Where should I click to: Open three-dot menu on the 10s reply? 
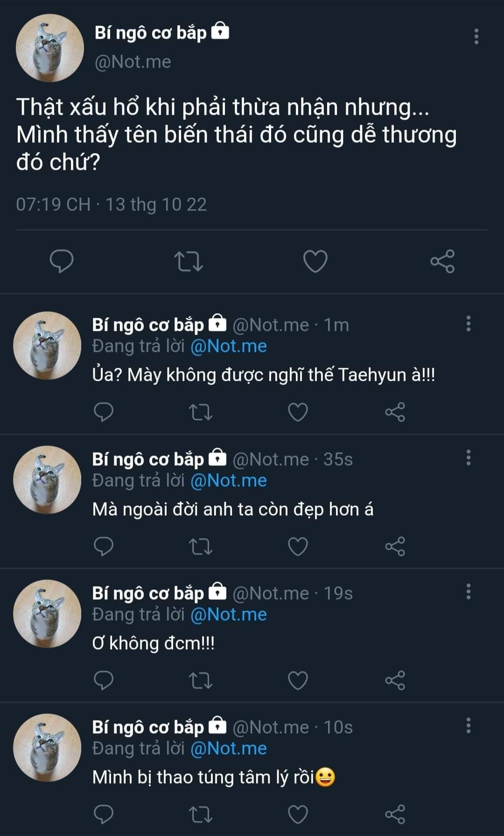[x=468, y=726]
